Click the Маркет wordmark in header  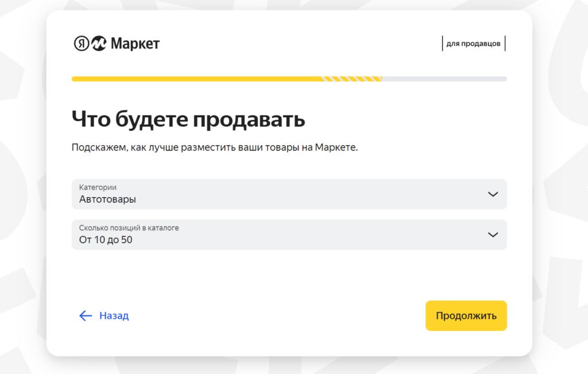pos(135,44)
